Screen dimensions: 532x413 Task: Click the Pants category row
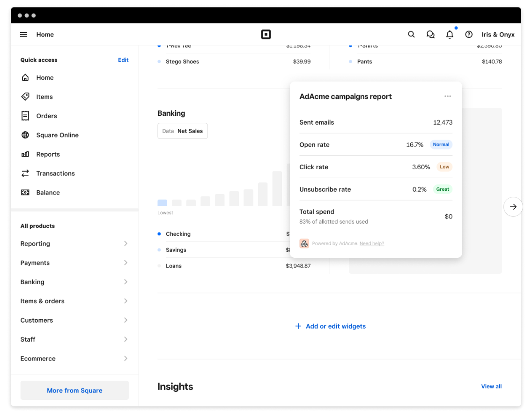[426, 61]
